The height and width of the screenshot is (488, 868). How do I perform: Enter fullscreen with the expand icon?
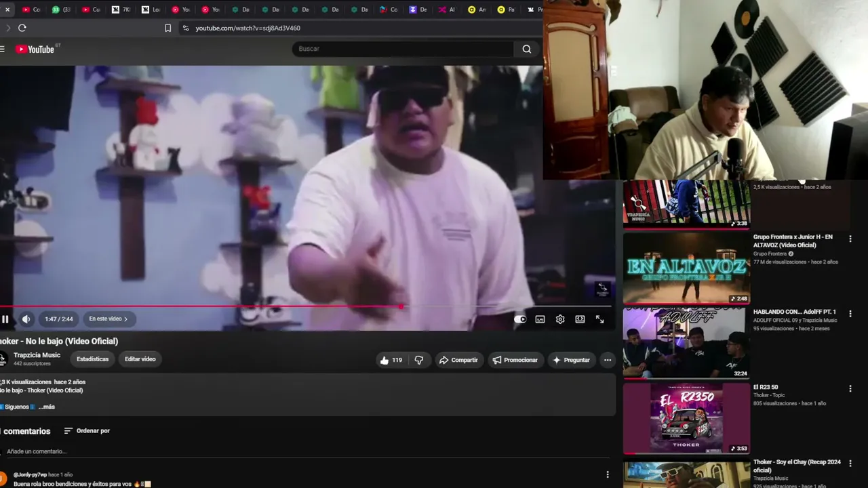[600, 319]
